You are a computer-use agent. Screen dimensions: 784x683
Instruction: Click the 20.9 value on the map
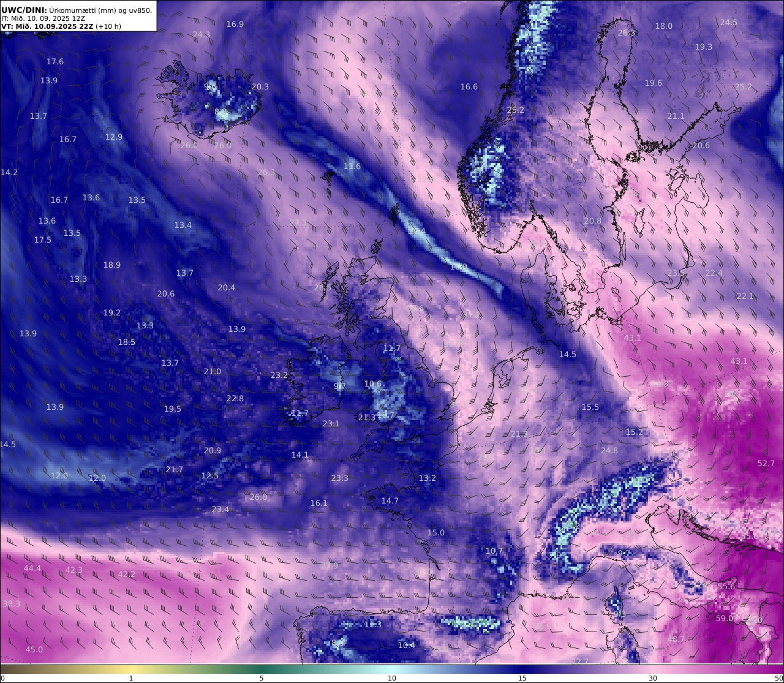213,450
